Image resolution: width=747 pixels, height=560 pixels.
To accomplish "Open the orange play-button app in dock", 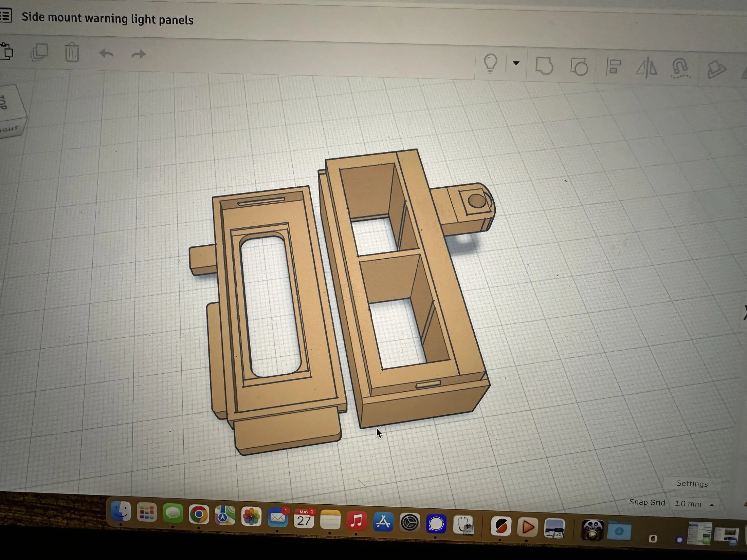I will point(527,527).
